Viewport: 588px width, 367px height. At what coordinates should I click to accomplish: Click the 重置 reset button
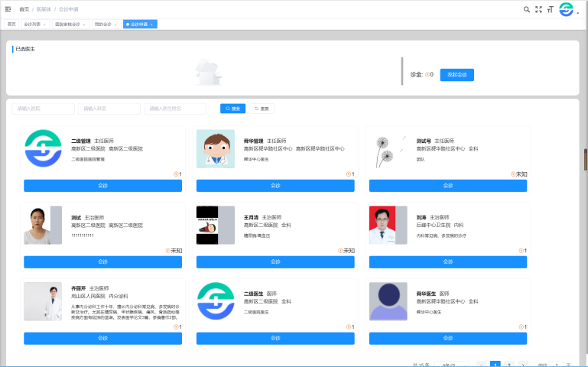[262, 109]
